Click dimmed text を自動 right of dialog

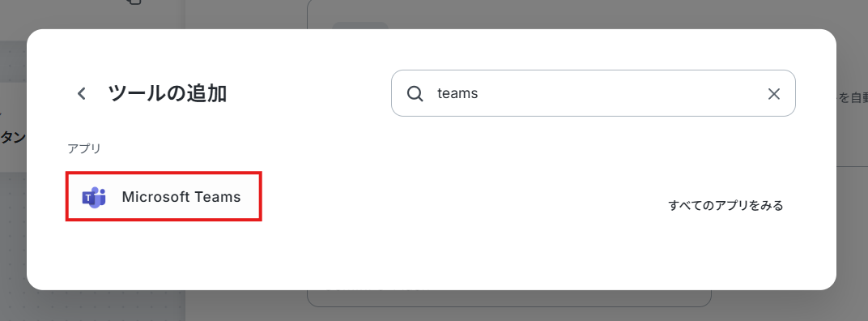[852, 97]
